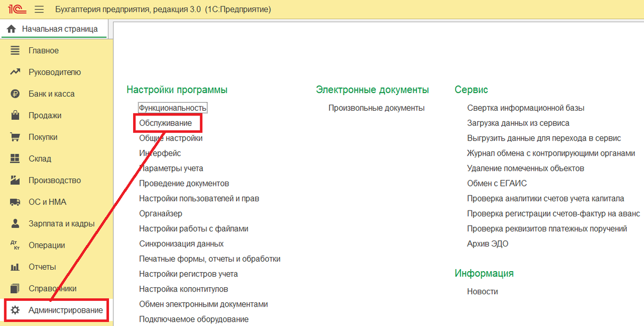
Task: Open the Интерфейс settings
Action: [160, 153]
